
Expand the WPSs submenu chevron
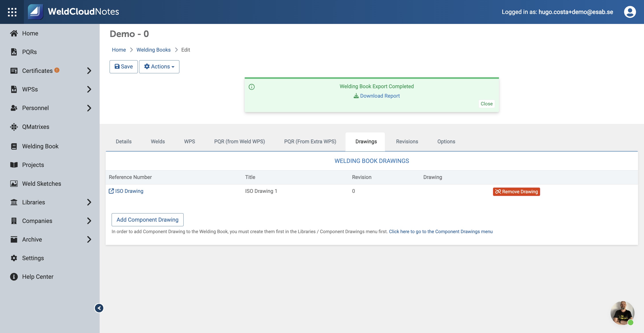(89, 89)
